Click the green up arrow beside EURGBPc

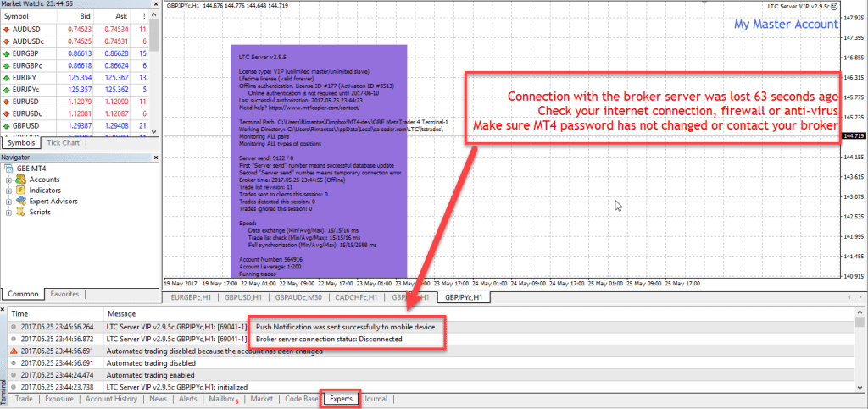click(x=6, y=65)
